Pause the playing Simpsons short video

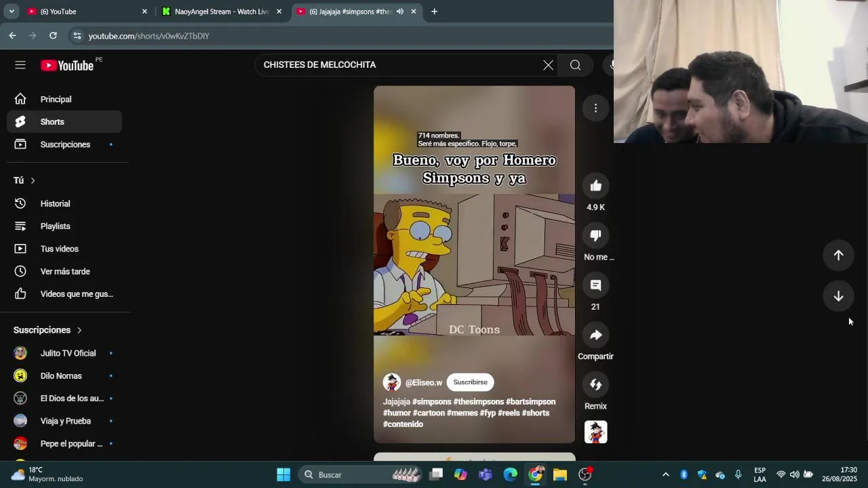click(474, 264)
